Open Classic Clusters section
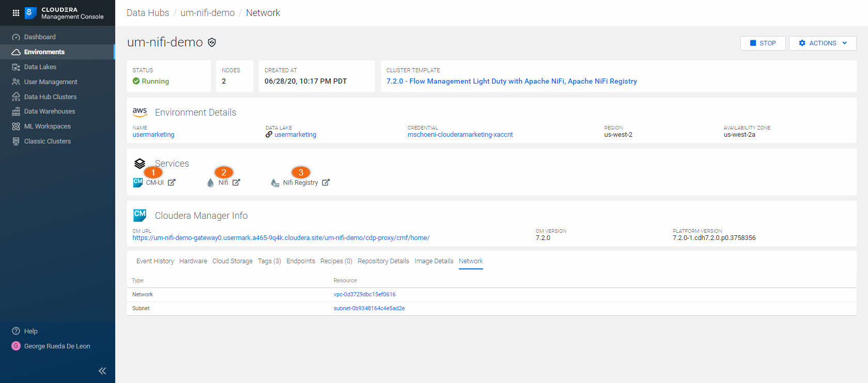The image size is (868, 383). (48, 141)
